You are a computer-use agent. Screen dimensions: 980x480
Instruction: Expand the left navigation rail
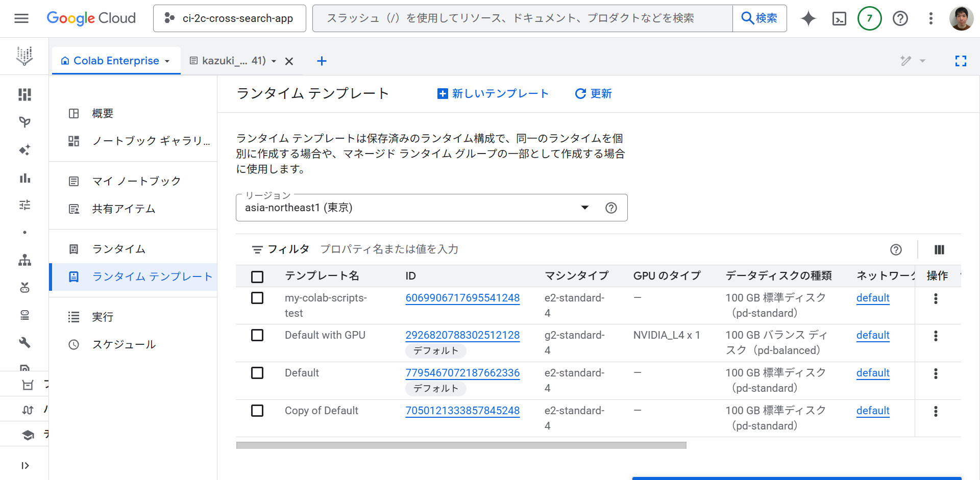(x=24, y=465)
